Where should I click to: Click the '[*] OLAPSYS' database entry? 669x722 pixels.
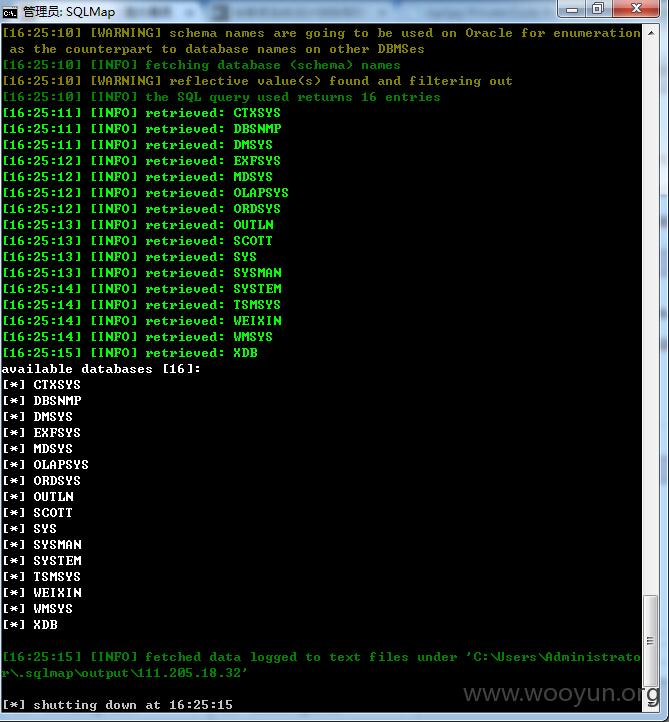coord(46,465)
